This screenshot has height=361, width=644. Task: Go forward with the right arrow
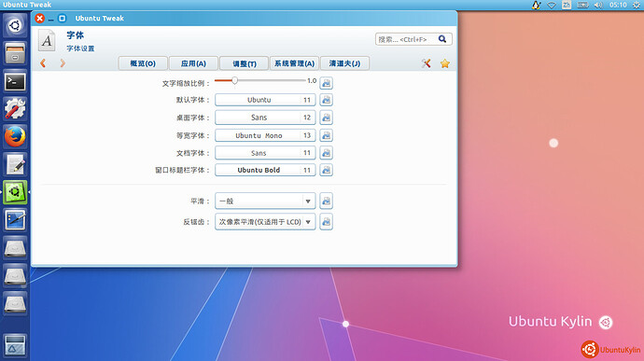tap(63, 63)
